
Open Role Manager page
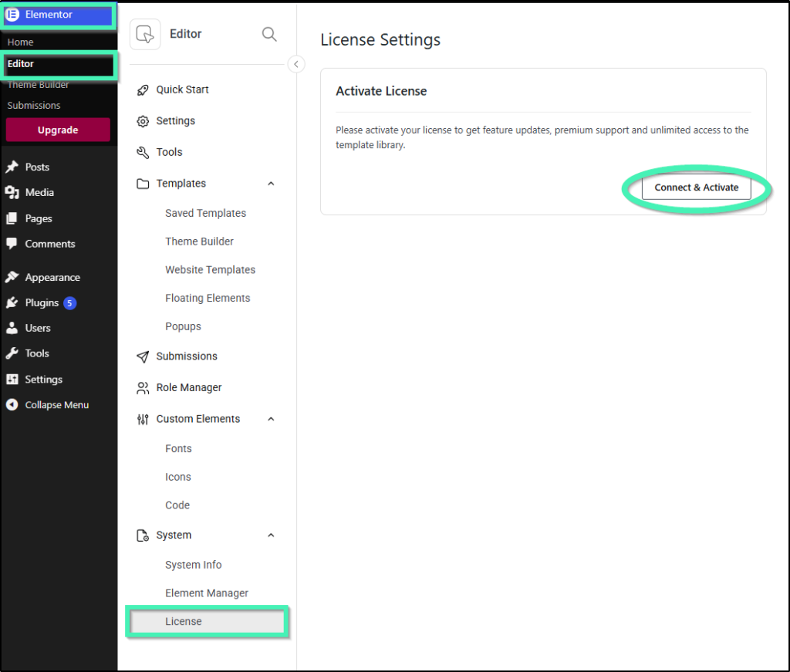189,388
